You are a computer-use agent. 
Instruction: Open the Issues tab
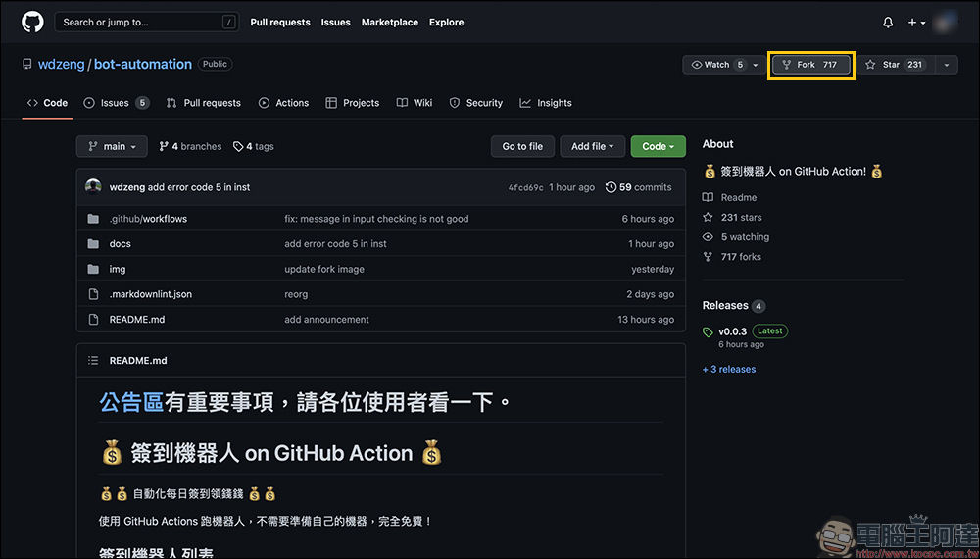point(116,103)
